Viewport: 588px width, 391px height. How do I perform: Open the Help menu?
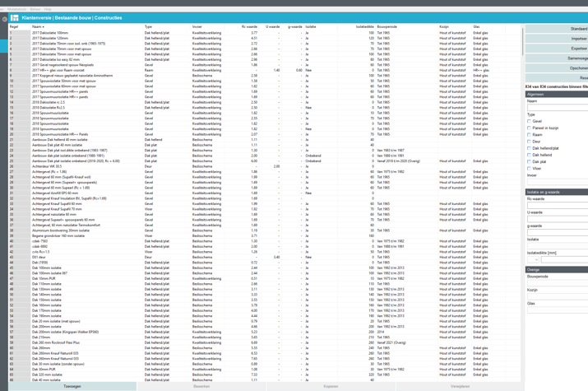tap(48, 9)
